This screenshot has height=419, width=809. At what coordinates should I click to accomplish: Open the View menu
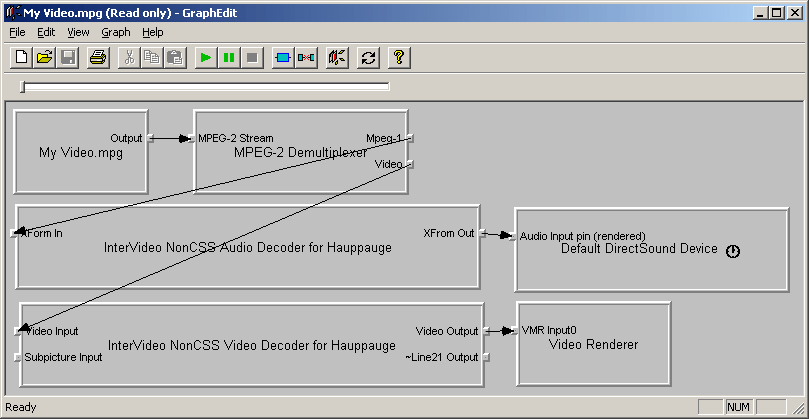click(78, 33)
